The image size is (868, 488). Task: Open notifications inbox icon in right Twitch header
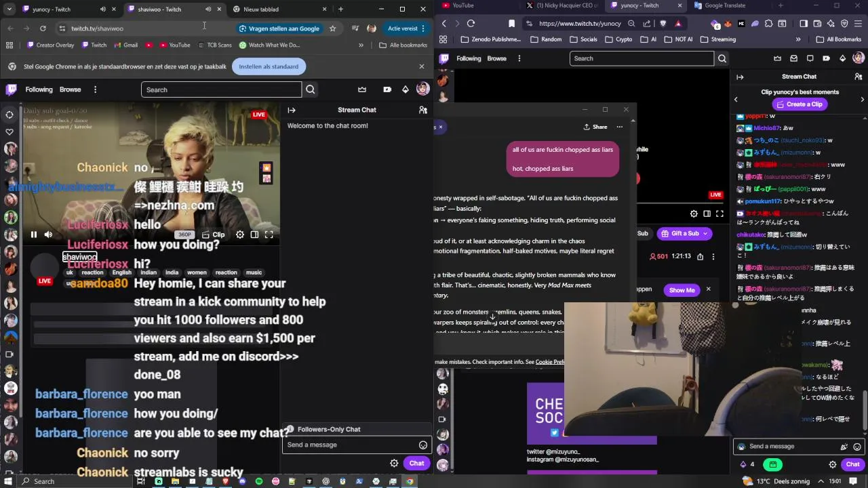[x=793, y=58]
